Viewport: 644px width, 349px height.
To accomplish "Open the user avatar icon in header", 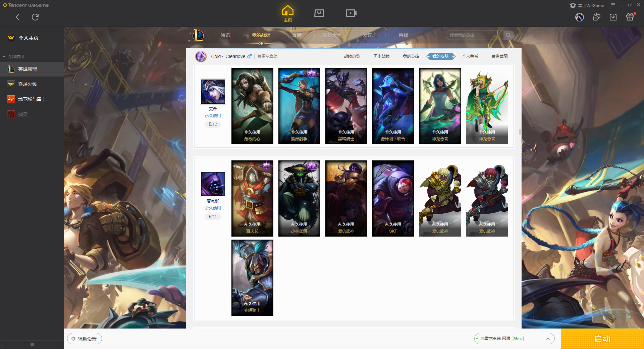I will (580, 17).
